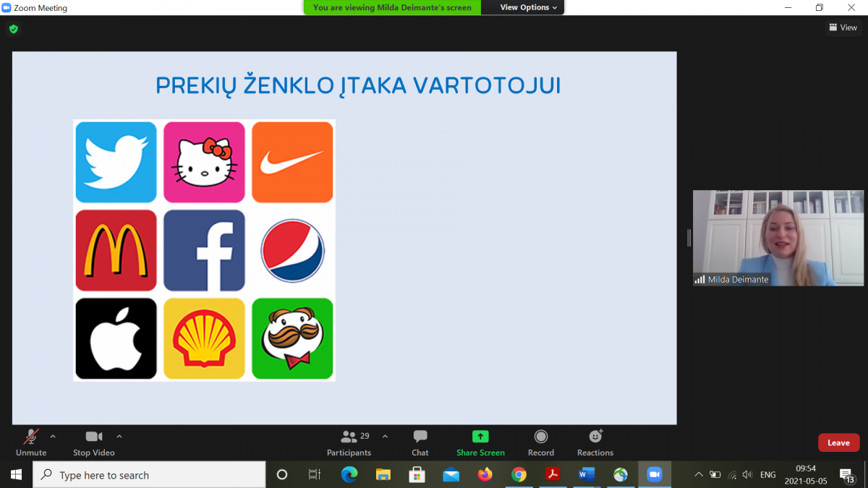This screenshot has width=868, height=488.
Task: Click the Facebook logo tile
Action: 204,250
